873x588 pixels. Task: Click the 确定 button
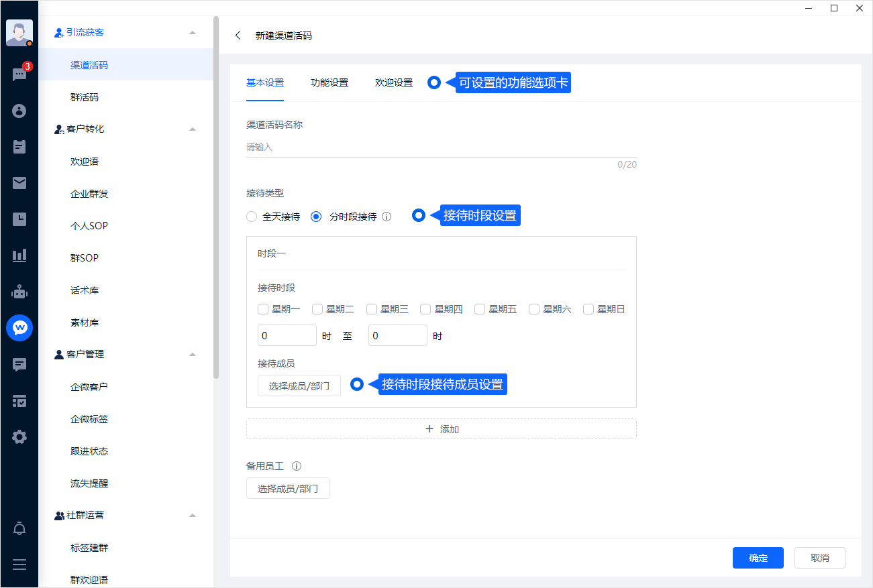pyautogui.click(x=758, y=558)
